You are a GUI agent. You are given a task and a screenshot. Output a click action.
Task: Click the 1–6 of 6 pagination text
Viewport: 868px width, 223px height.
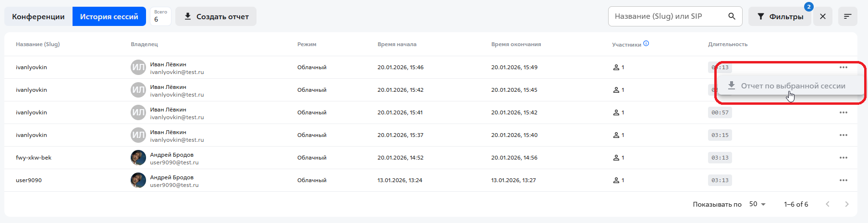tap(796, 204)
